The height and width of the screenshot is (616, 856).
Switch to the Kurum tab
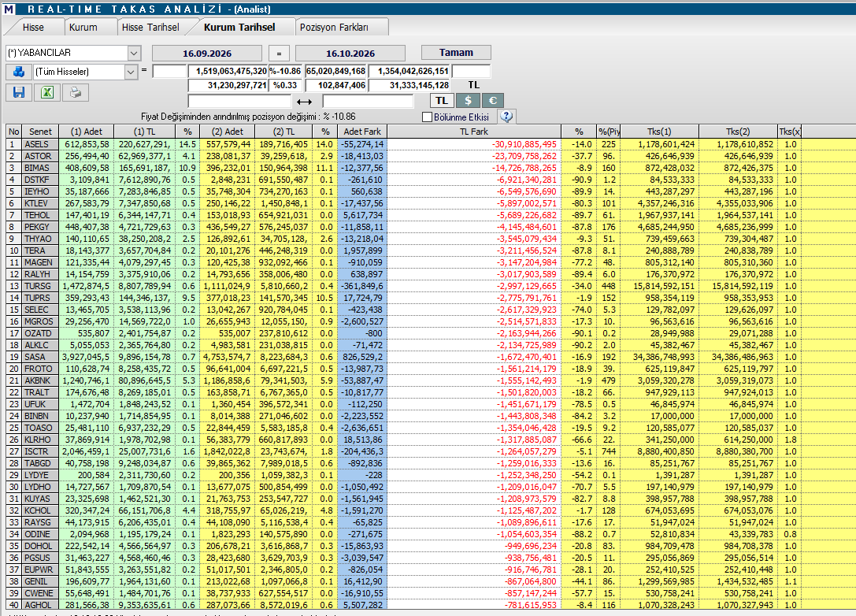83,28
